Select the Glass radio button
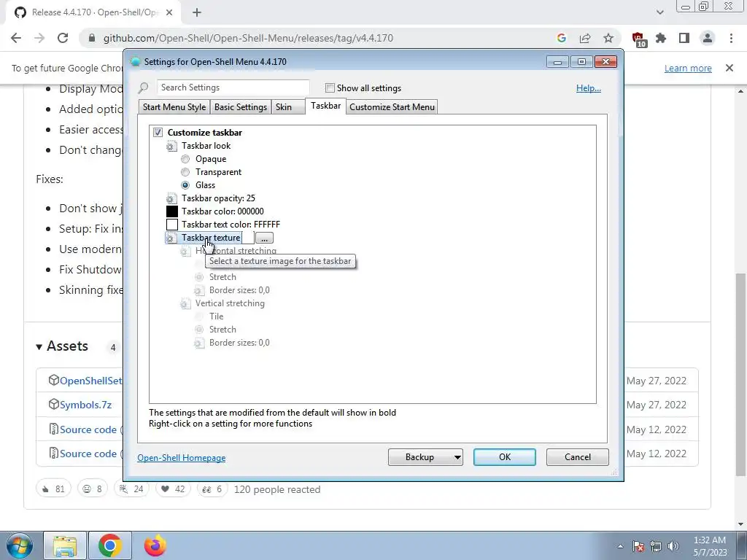 pos(185,185)
